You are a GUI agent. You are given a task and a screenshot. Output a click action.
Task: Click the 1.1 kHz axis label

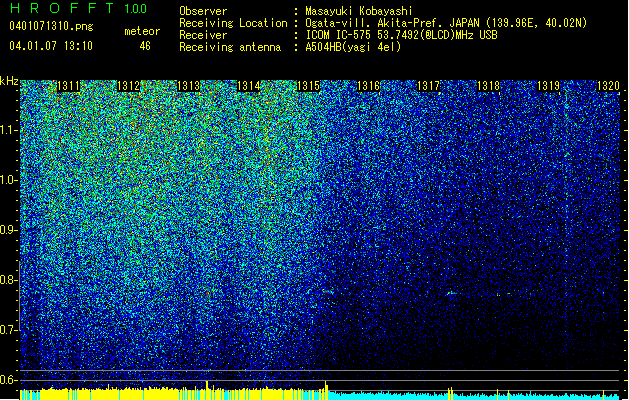tap(9, 130)
